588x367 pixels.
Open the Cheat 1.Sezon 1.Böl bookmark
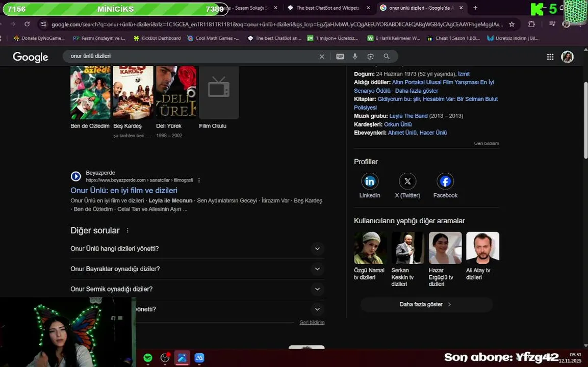[453, 38]
